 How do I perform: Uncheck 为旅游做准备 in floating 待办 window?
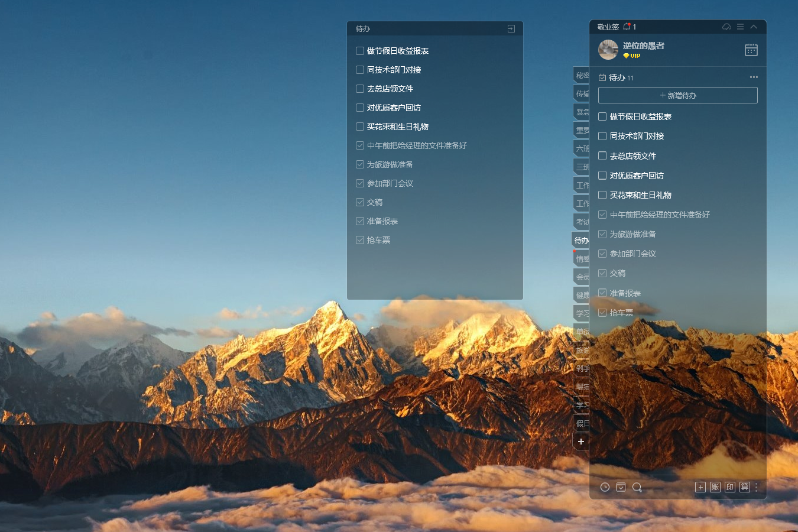360,164
